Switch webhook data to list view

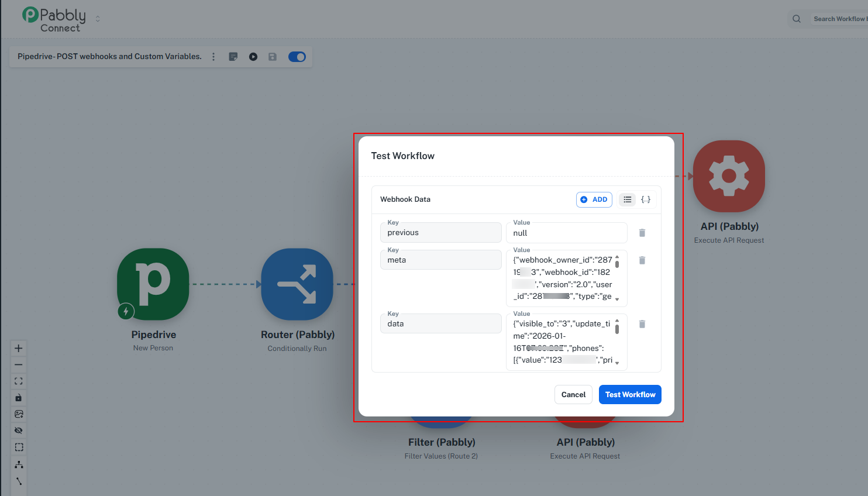point(627,199)
